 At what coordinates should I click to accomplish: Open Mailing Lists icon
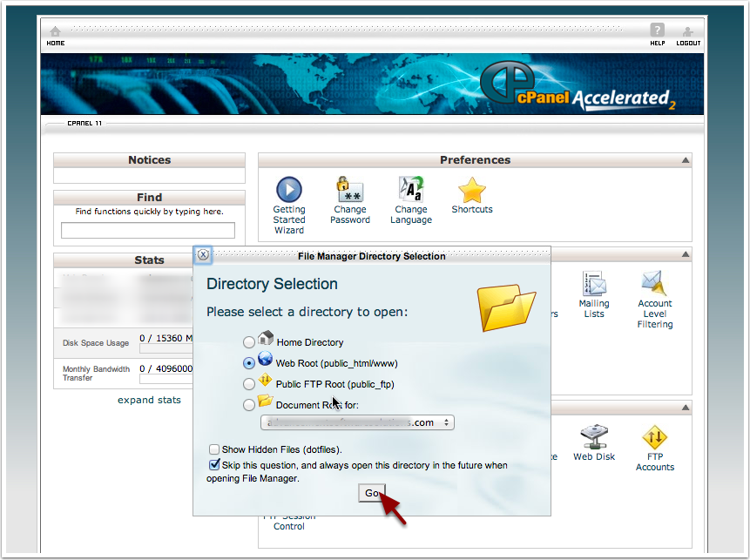[594, 285]
